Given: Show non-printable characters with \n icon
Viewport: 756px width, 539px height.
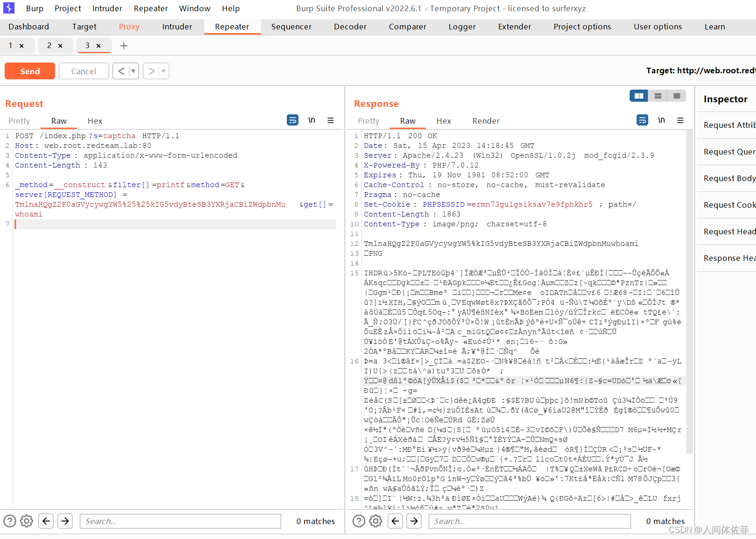Looking at the screenshot, I should 312,120.
